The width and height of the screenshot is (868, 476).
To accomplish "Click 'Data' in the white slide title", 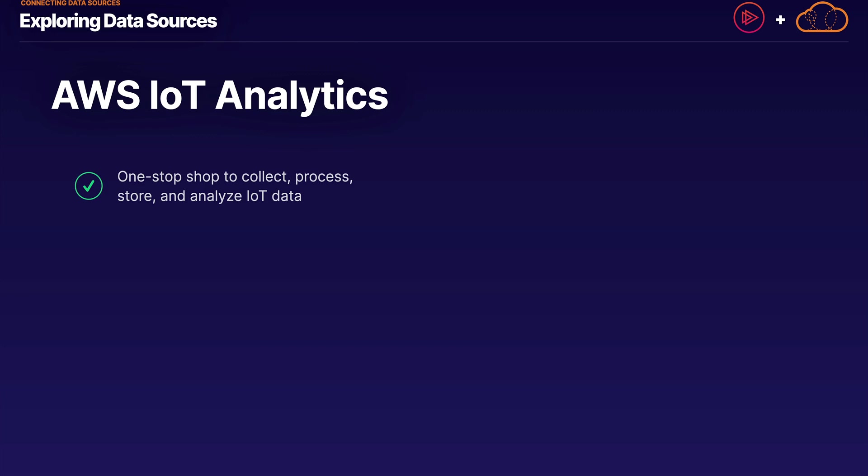I will pos(123,21).
